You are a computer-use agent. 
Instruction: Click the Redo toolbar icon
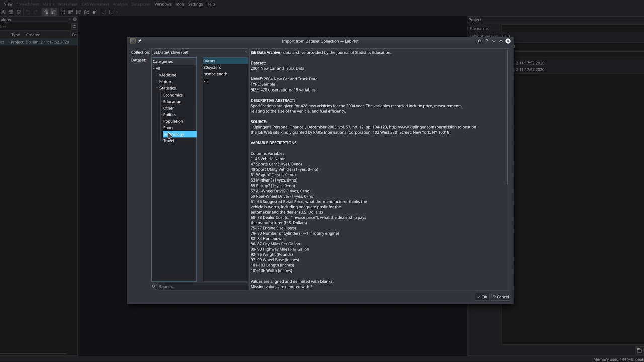pos(35,12)
